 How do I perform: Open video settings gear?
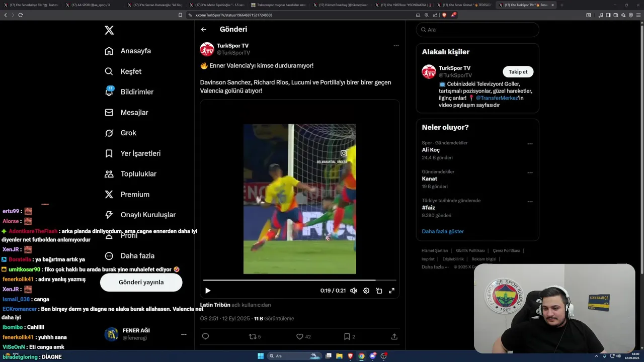coord(366,291)
